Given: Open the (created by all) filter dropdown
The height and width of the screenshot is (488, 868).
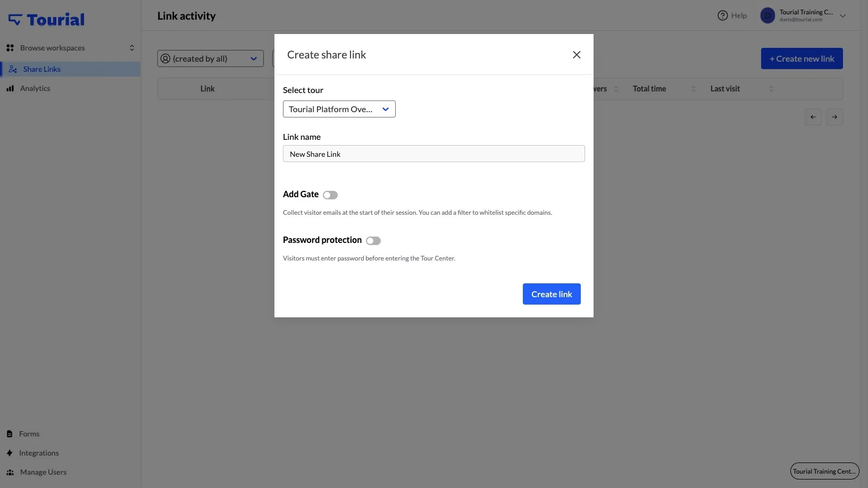Looking at the screenshot, I should click(211, 58).
